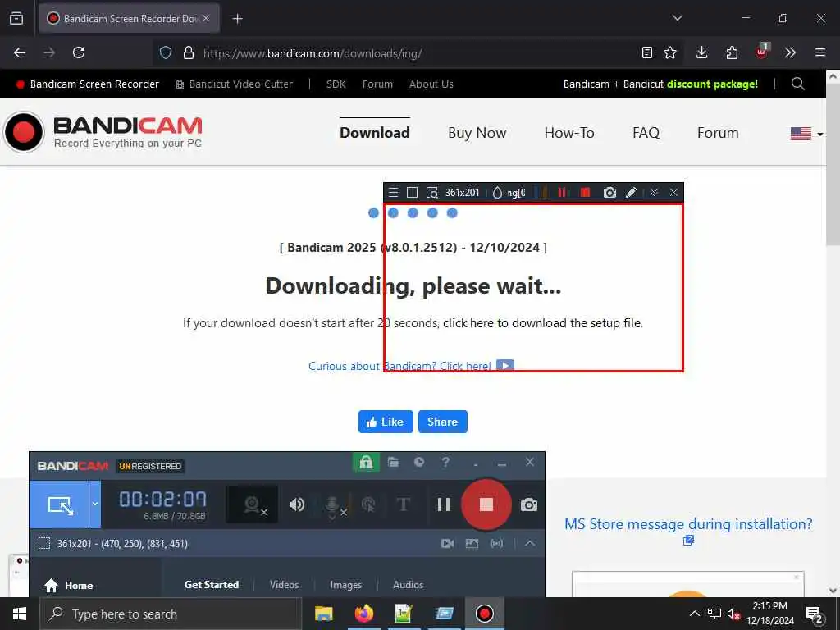This screenshot has width=840, height=630.
Task: Open Bandicam help question mark icon
Action: [x=445, y=462]
